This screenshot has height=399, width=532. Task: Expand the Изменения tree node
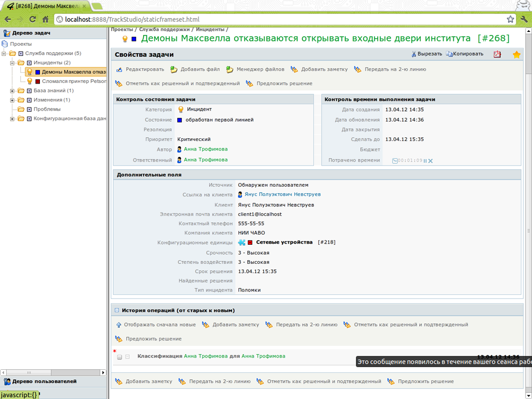click(x=12, y=100)
